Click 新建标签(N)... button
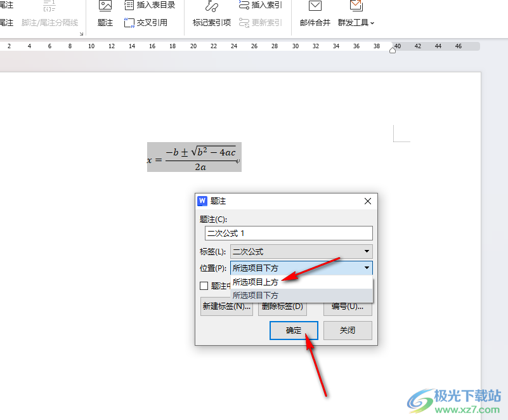Viewport: 508px width, 420px height. coord(227,306)
